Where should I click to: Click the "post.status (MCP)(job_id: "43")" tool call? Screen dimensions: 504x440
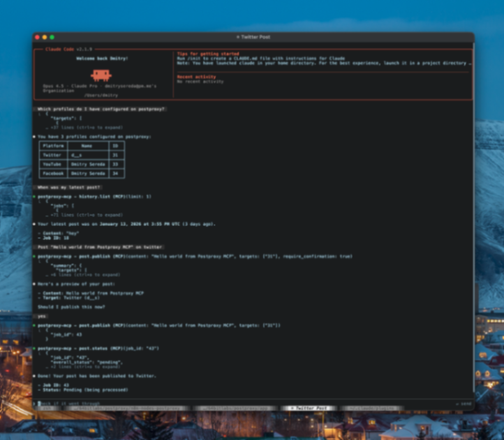(119, 349)
